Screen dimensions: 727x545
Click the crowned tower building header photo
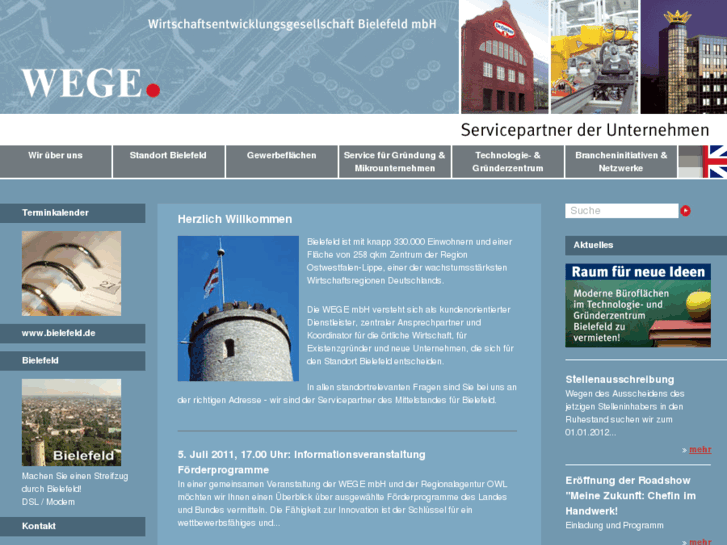coord(684,57)
